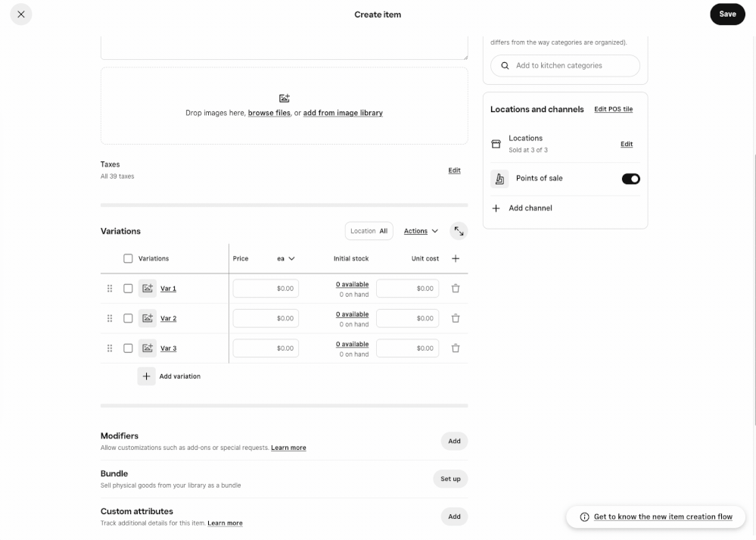Screen dimensions: 756x540
Task: Delete the Var 1 variation with trash icon
Action: coord(455,289)
